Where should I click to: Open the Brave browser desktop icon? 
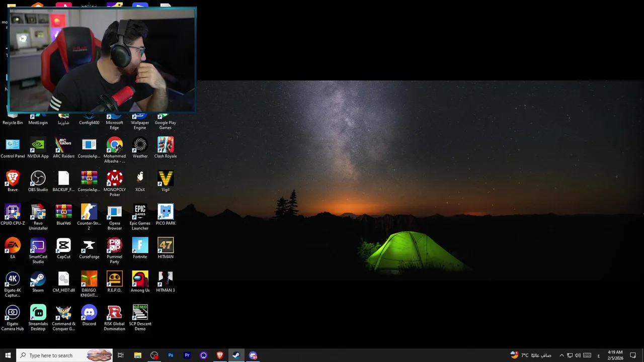[x=13, y=182]
